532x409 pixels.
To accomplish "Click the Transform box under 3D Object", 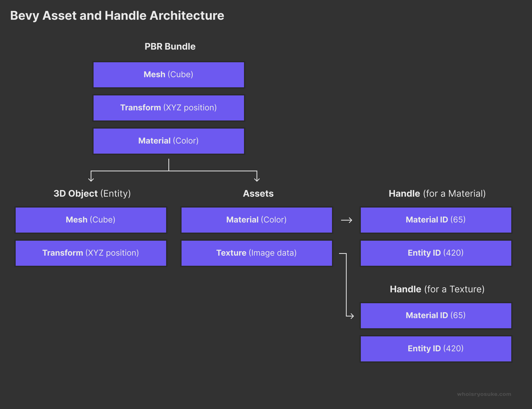I will click(91, 253).
